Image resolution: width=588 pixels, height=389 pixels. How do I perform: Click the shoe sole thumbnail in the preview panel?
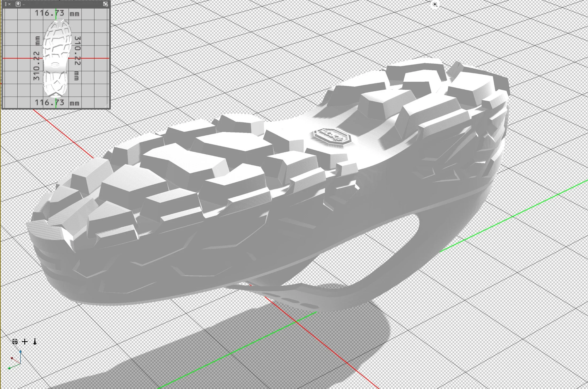tap(57, 58)
